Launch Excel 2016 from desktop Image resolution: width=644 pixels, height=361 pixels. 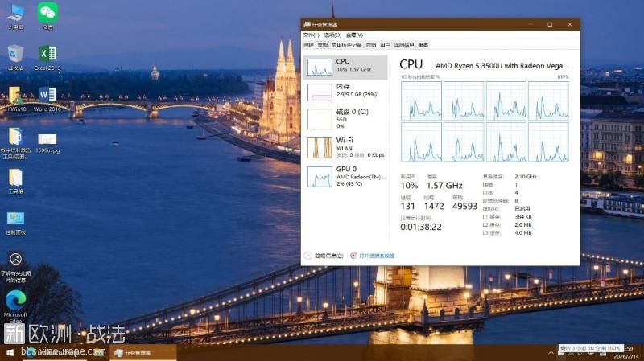point(47,56)
